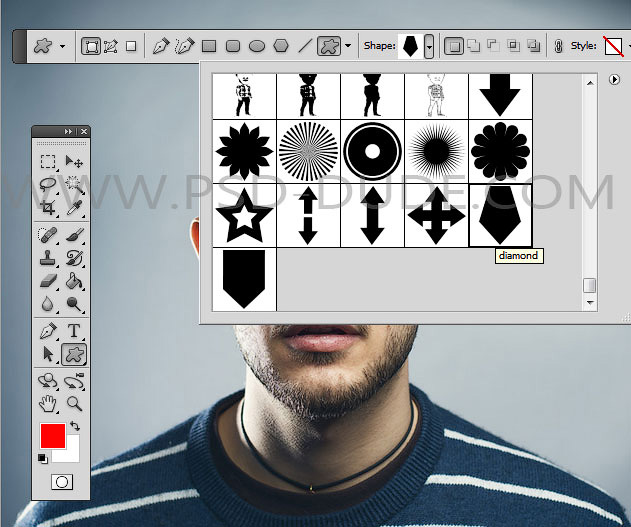Open the tool preset picker dropdown

click(62, 46)
